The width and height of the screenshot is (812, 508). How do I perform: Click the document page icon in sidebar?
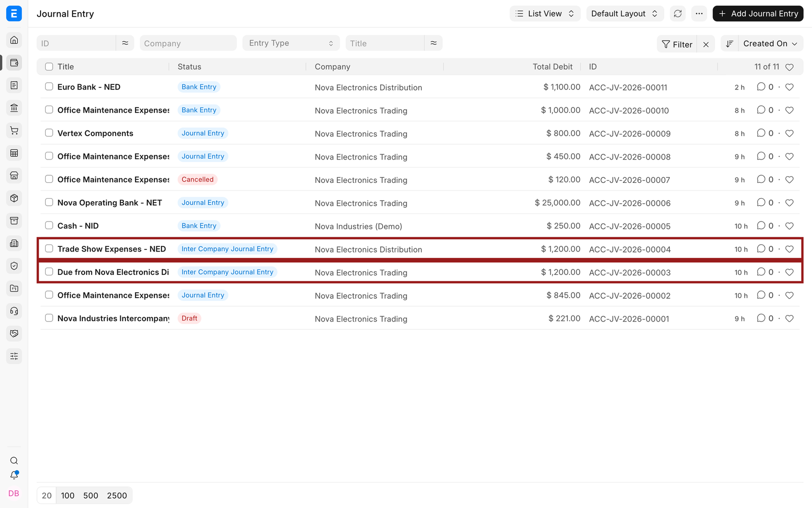point(14,85)
